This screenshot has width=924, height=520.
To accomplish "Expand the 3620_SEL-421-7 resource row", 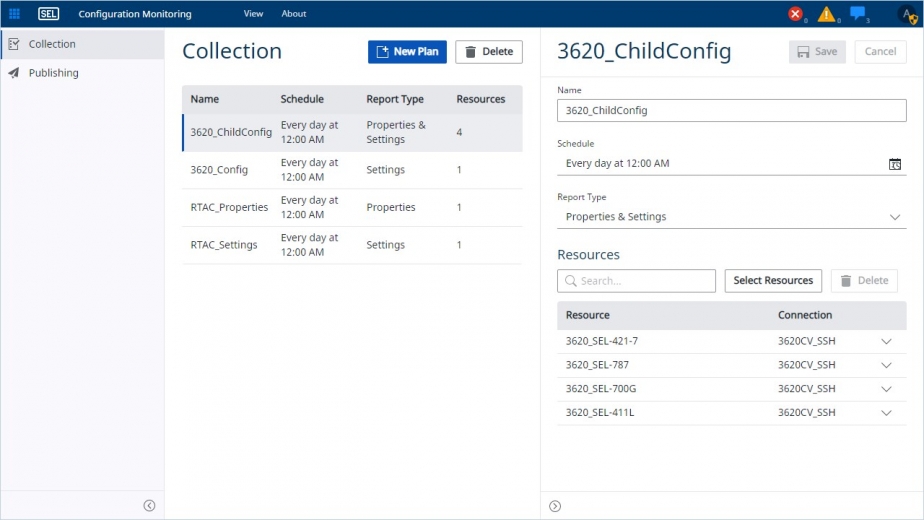I will 886,341.
